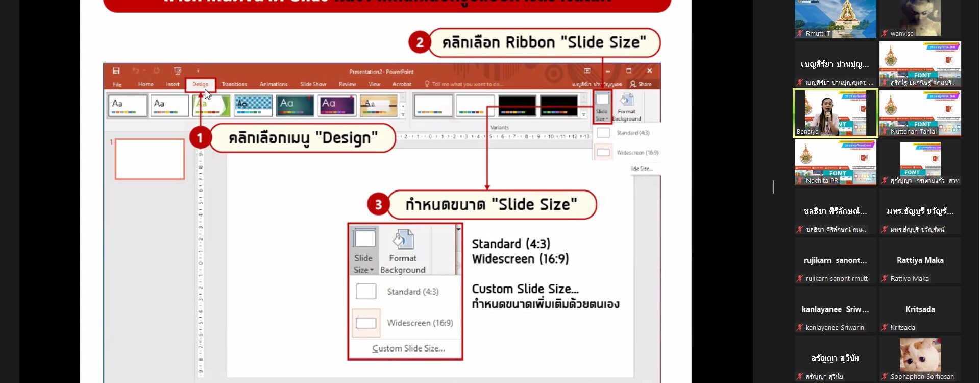
Task: Click the Save icon in PowerPoint's title bar
Action: pos(116,71)
